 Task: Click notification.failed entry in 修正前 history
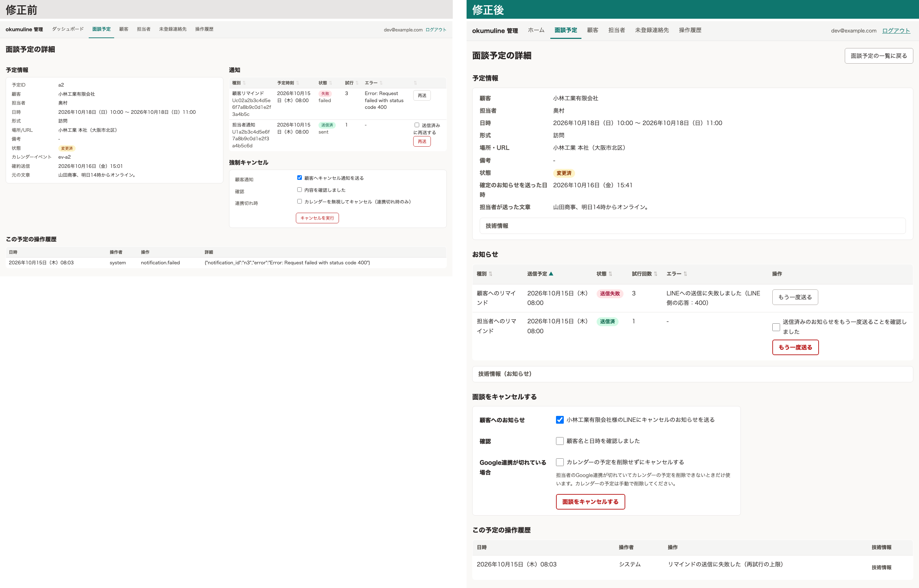pos(160,263)
